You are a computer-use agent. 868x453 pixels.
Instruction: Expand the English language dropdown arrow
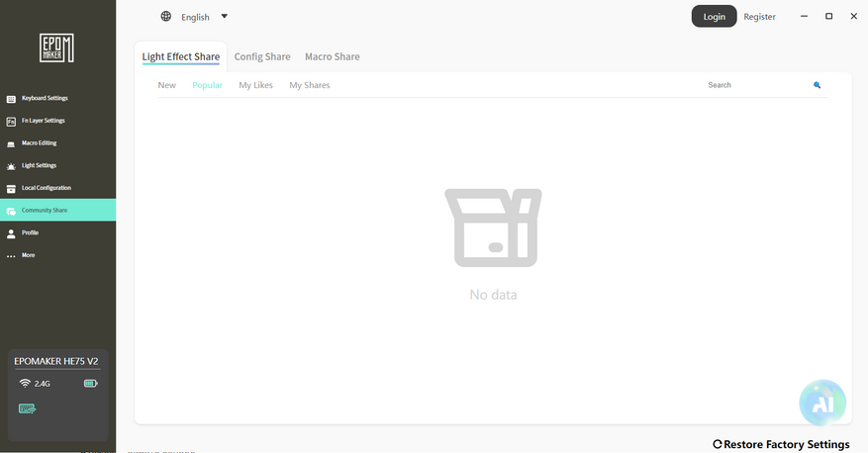point(225,16)
